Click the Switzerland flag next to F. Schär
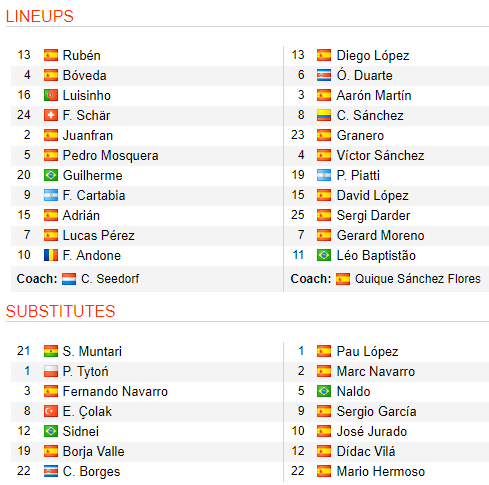This screenshot has height=485, width=489. coord(51,115)
